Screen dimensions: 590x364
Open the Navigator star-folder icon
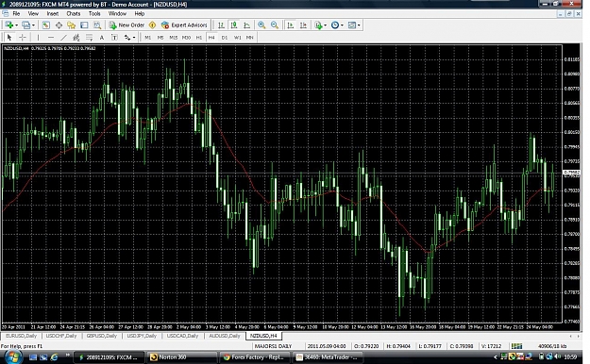coord(71,25)
